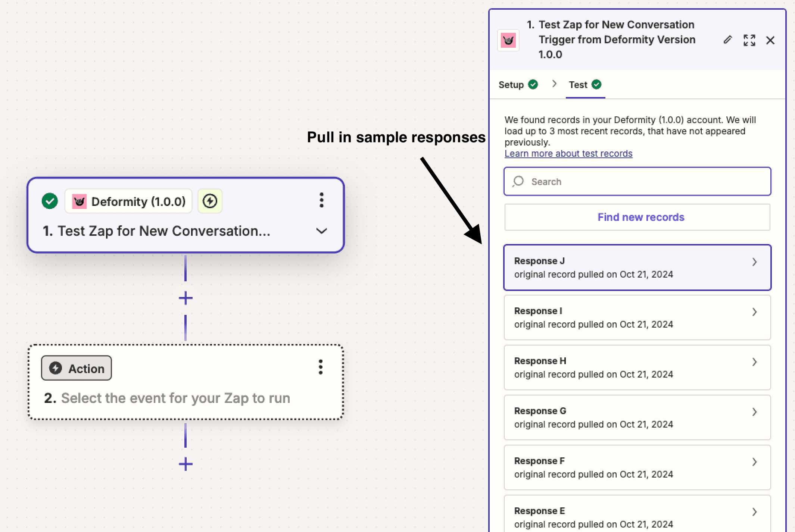
Task: Expand Response H record details
Action: pos(755,362)
